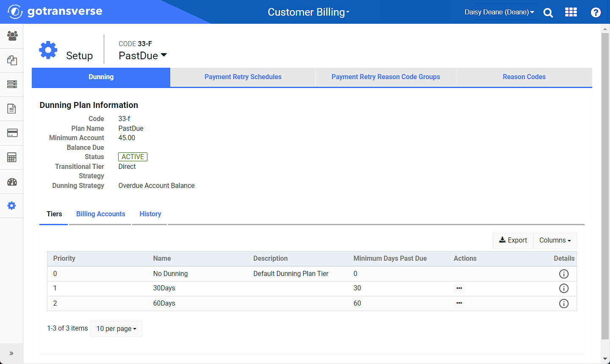Viewport: 610px width, 364px height.
Task: Expand the PastDue plan dropdown
Action: tap(143, 55)
